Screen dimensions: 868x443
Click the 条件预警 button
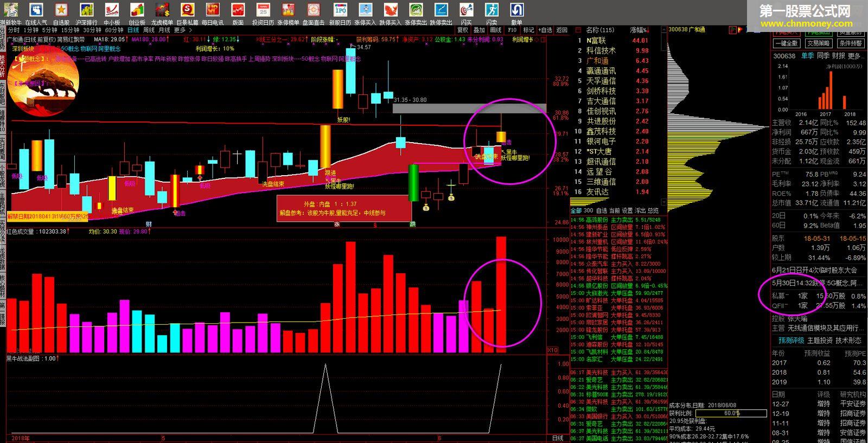[850, 43]
